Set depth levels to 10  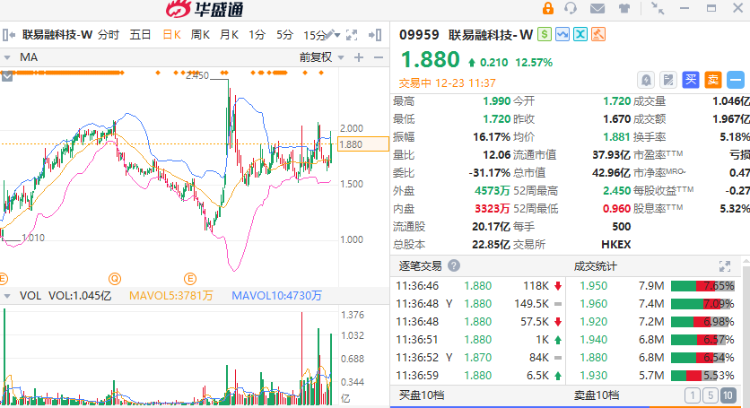[x=728, y=395]
